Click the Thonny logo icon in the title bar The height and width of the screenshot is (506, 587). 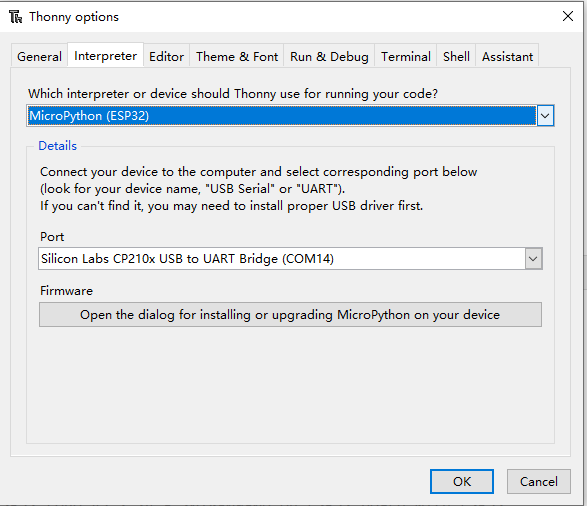coord(15,17)
